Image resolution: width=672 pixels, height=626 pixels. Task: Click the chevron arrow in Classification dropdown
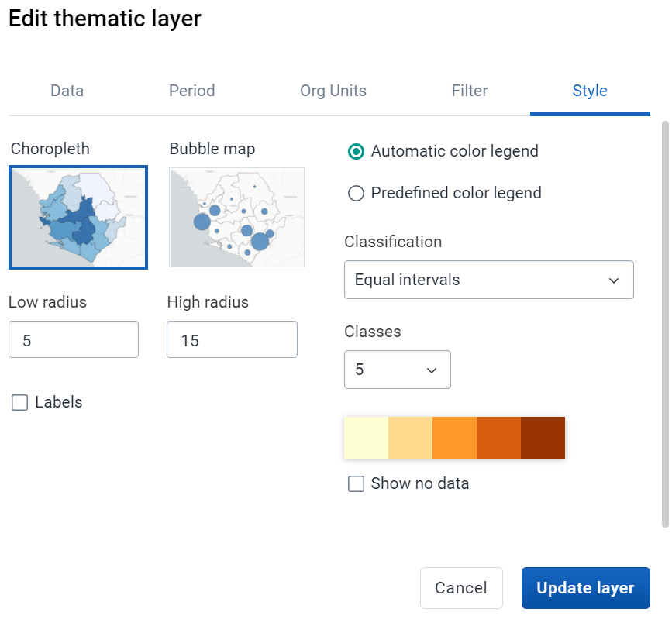click(614, 280)
